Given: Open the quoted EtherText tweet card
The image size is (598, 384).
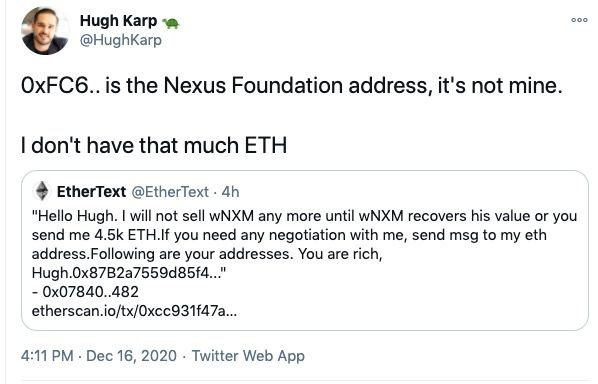Looking at the screenshot, I should click(305, 250).
